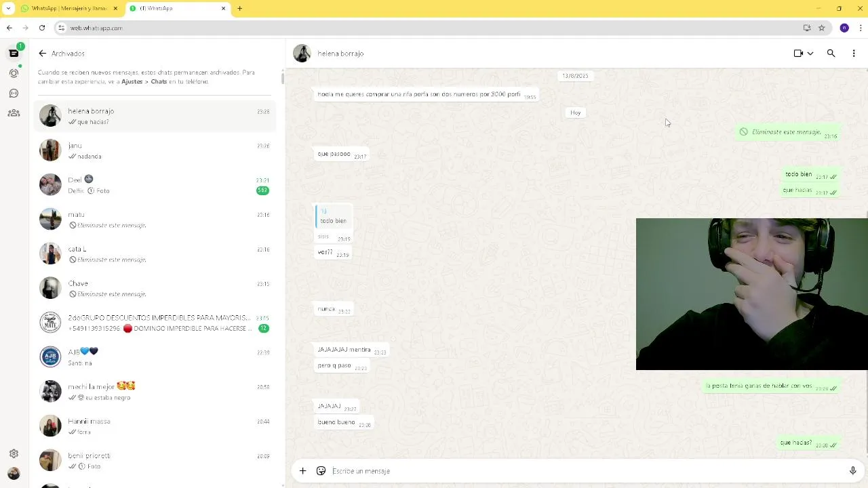Viewport: 868px width, 488px height.
Task: Open the janu chat
Action: click(155, 150)
